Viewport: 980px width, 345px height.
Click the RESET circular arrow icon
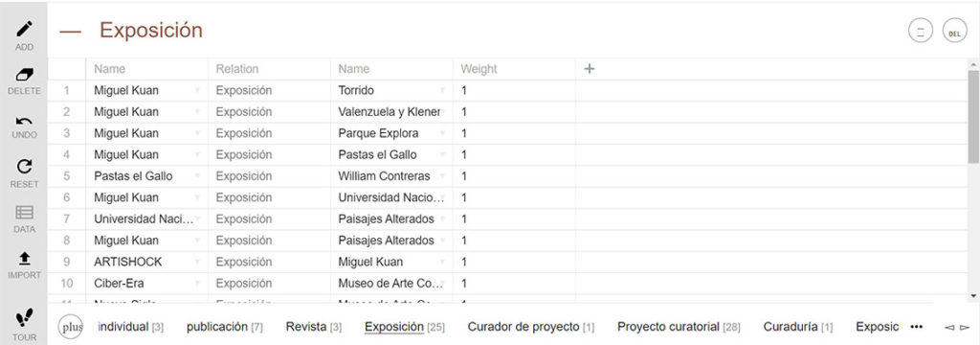(24, 167)
